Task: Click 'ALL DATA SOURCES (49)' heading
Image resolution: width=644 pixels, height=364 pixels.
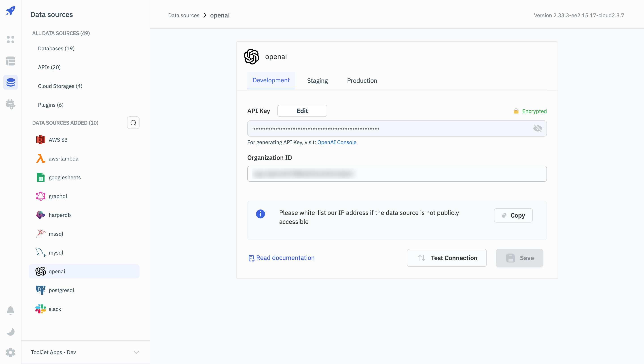Action: (x=61, y=33)
